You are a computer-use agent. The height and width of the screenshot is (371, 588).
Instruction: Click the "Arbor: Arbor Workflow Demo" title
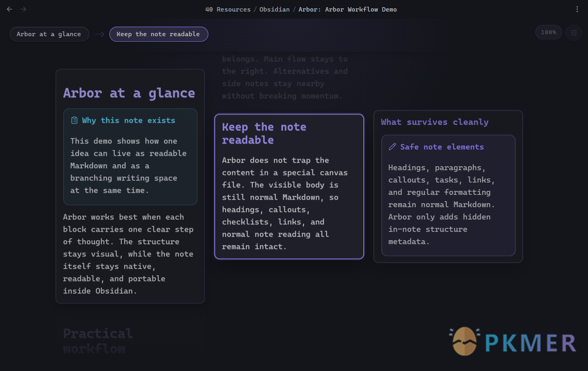tap(347, 10)
